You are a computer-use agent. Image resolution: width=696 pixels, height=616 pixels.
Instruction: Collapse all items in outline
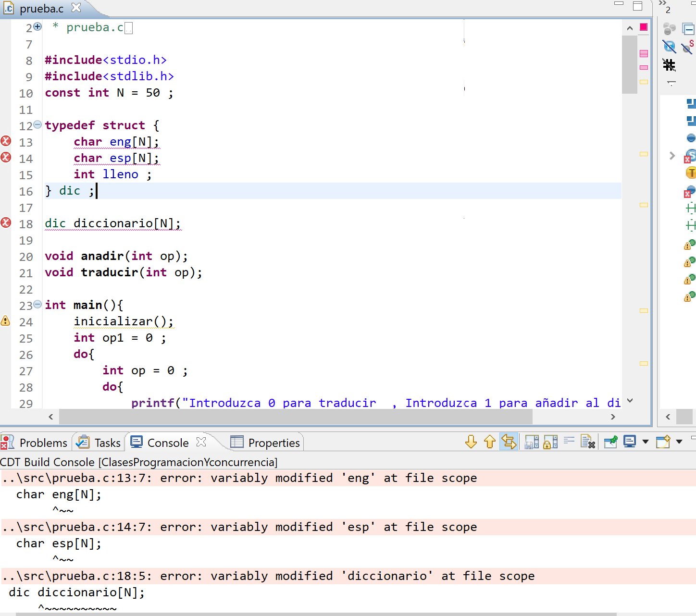click(x=688, y=29)
